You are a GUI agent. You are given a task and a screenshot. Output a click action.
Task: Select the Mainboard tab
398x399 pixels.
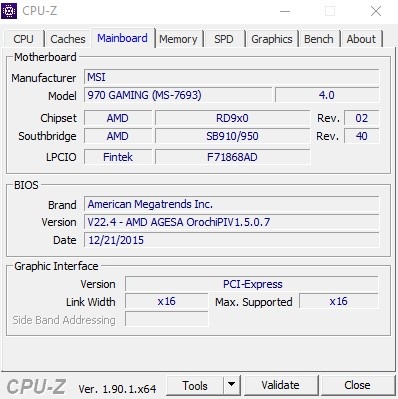[122, 38]
